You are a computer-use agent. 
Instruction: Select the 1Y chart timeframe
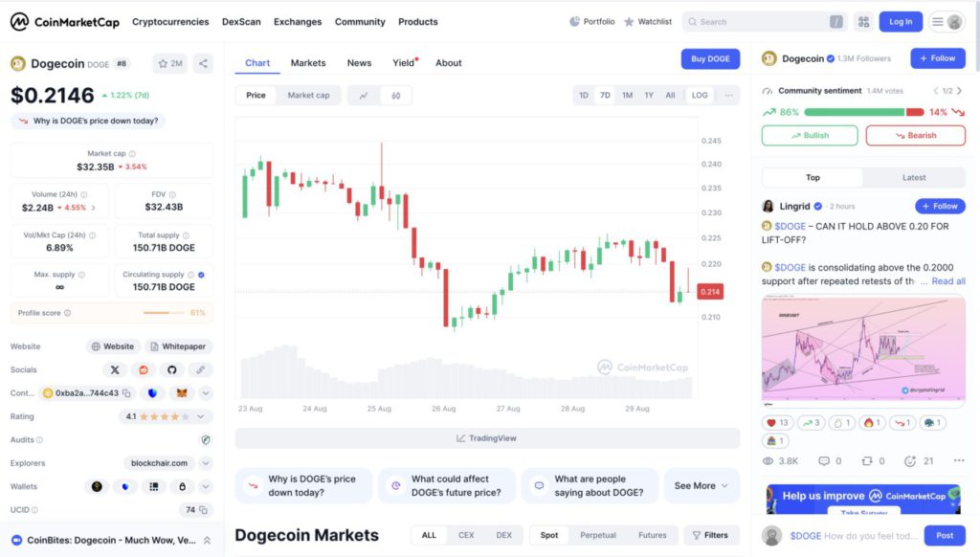tap(648, 95)
